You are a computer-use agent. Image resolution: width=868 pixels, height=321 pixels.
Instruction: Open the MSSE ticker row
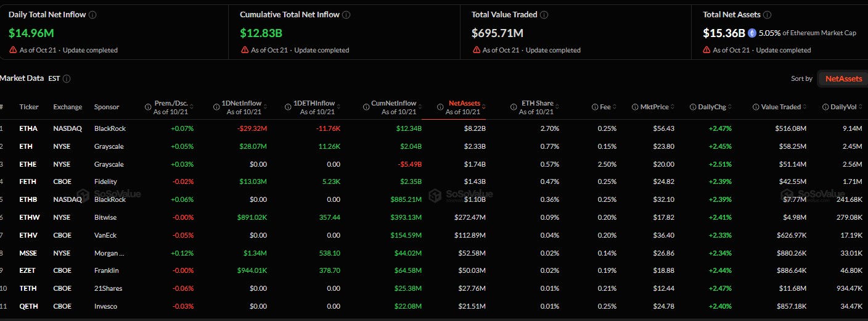click(x=434, y=253)
